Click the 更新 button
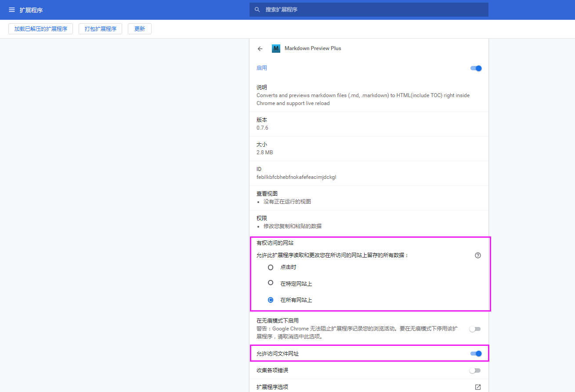 (x=140, y=29)
